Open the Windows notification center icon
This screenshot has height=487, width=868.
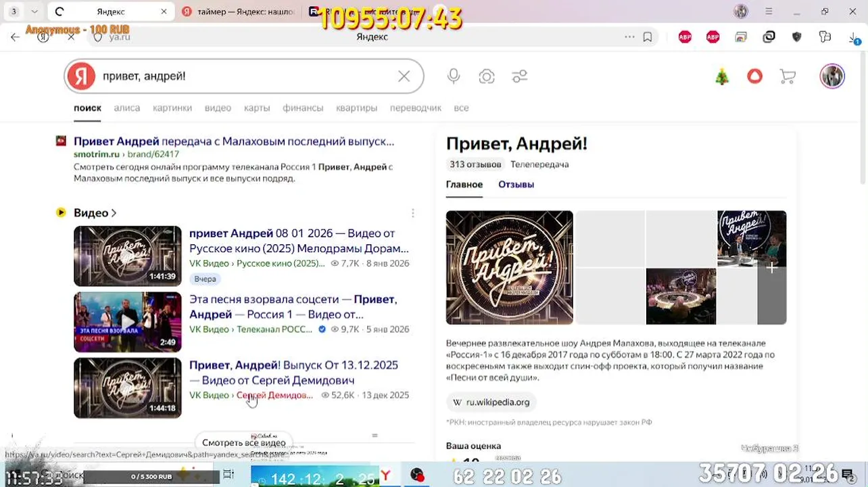tap(848, 475)
